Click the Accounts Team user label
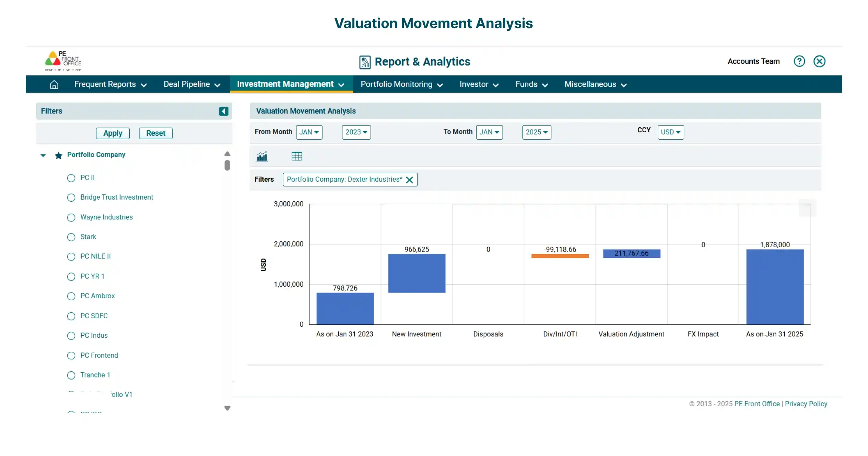 point(754,61)
